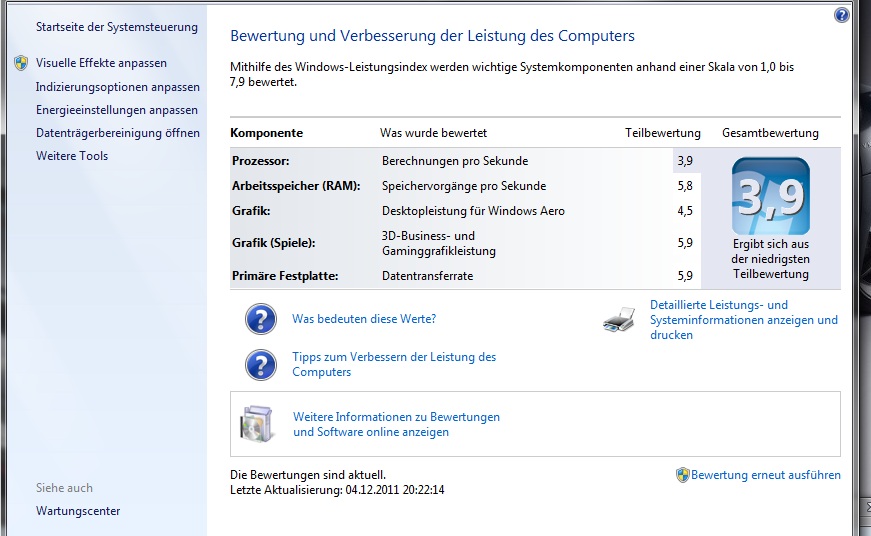Click the Komponente column header
The image size is (871, 536).
(267, 133)
